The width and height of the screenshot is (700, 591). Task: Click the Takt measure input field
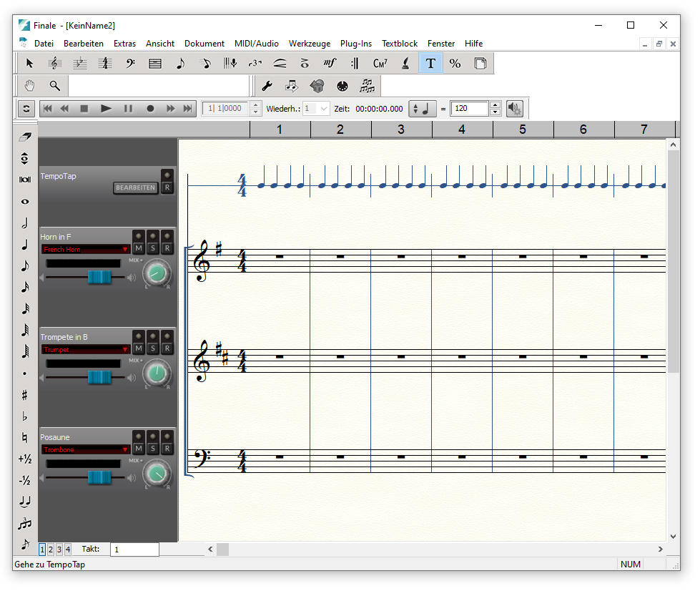click(134, 550)
